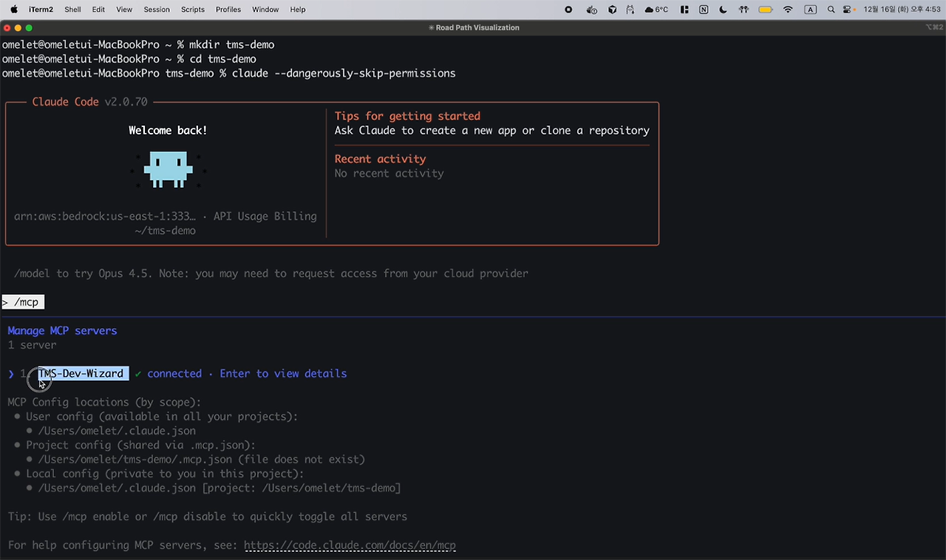Click the Road Path Visualization window title
This screenshot has width=946, height=560.
(x=474, y=27)
